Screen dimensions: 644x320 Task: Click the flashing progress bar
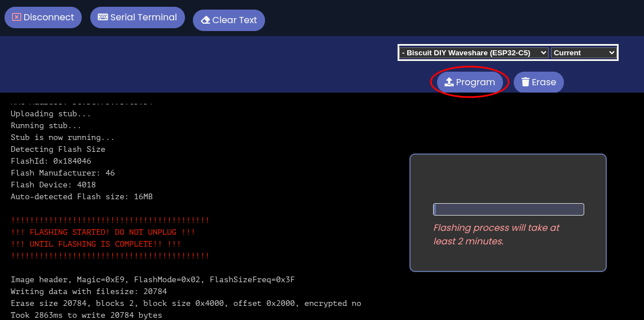(509, 209)
